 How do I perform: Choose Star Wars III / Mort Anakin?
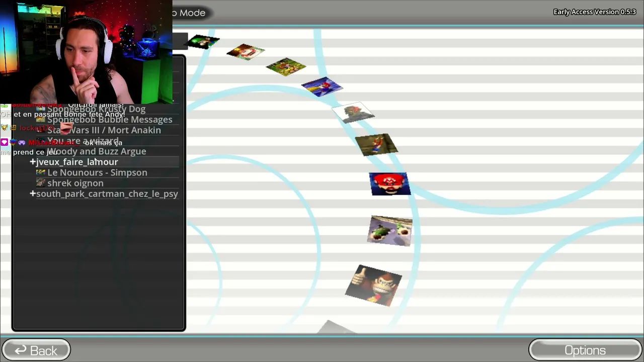[104, 130]
